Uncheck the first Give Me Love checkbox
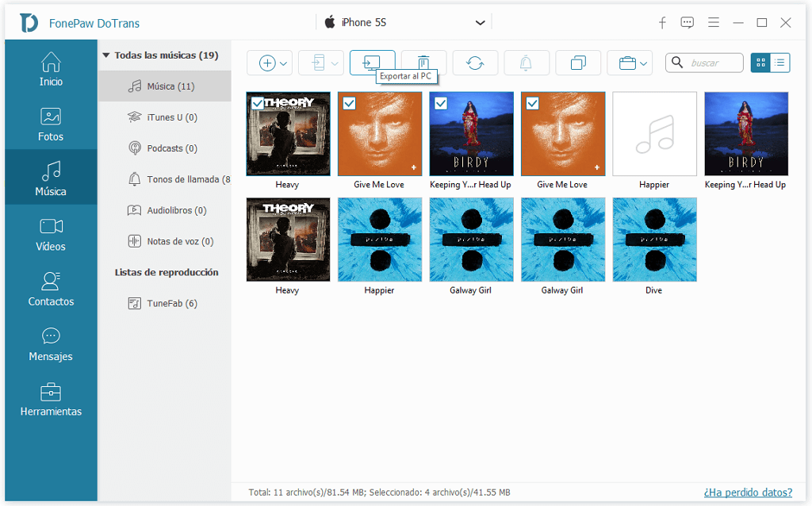The image size is (812, 506). 349,104
